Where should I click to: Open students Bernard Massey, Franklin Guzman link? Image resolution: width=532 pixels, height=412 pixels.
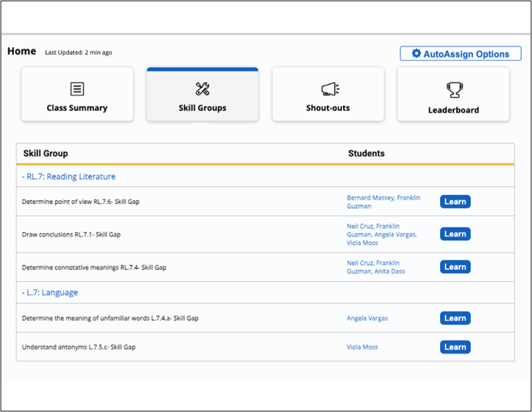pyautogui.click(x=384, y=202)
